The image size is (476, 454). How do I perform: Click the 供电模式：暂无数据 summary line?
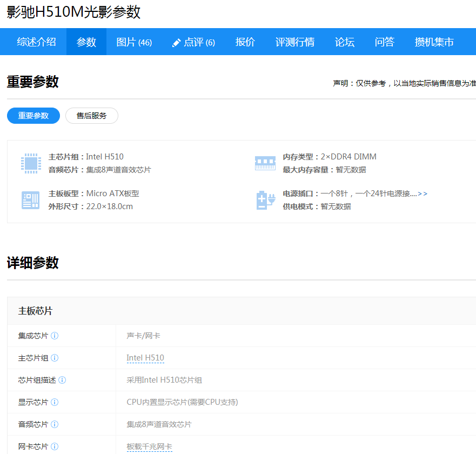[317, 206]
